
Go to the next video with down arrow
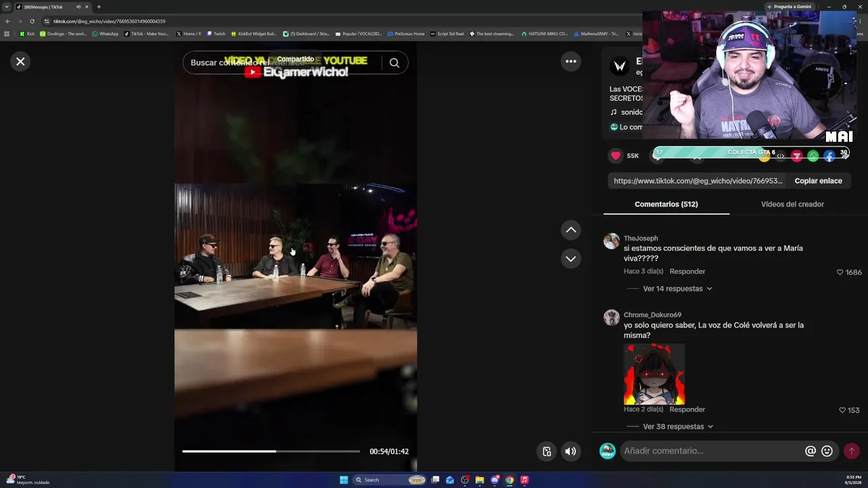(571, 259)
